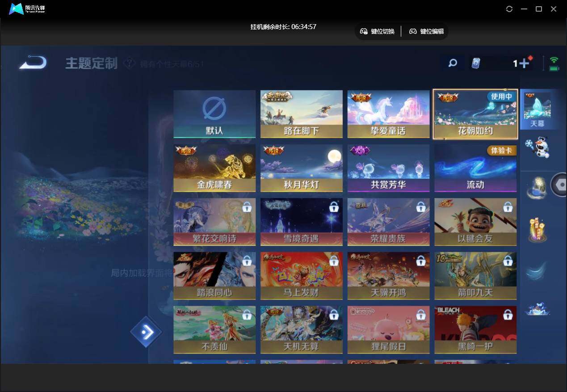Click the 键位切换 button
Viewport: 567px width, 392px height.
tap(378, 31)
